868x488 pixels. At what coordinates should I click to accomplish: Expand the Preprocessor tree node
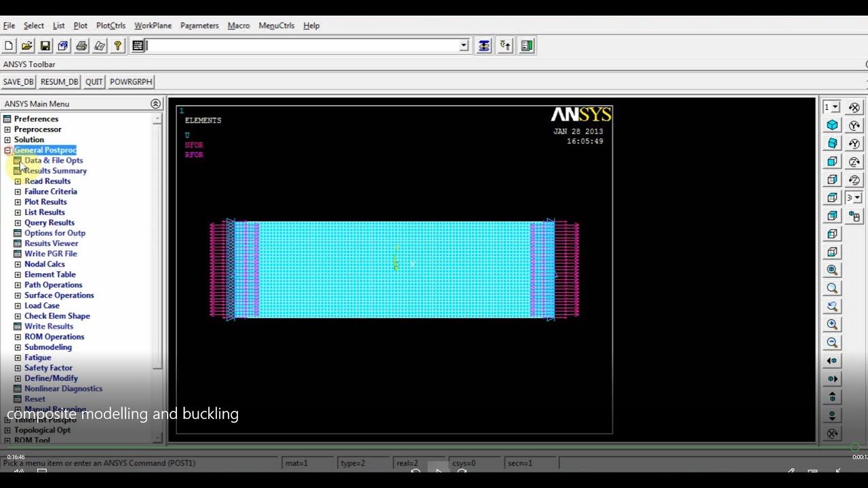click(x=7, y=129)
